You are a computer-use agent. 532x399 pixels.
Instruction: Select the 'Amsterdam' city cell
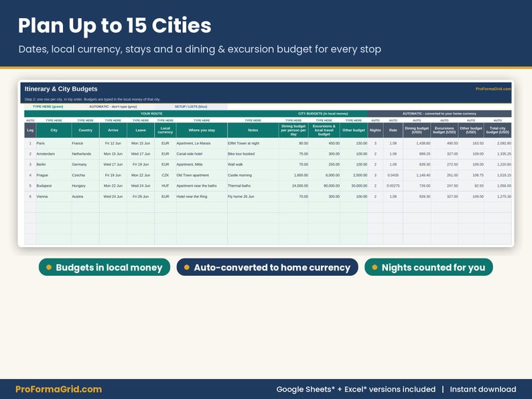pos(54,154)
